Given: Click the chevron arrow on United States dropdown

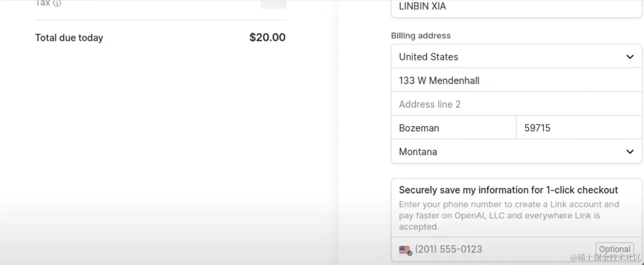Looking at the screenshot, I should pos(629,57).
